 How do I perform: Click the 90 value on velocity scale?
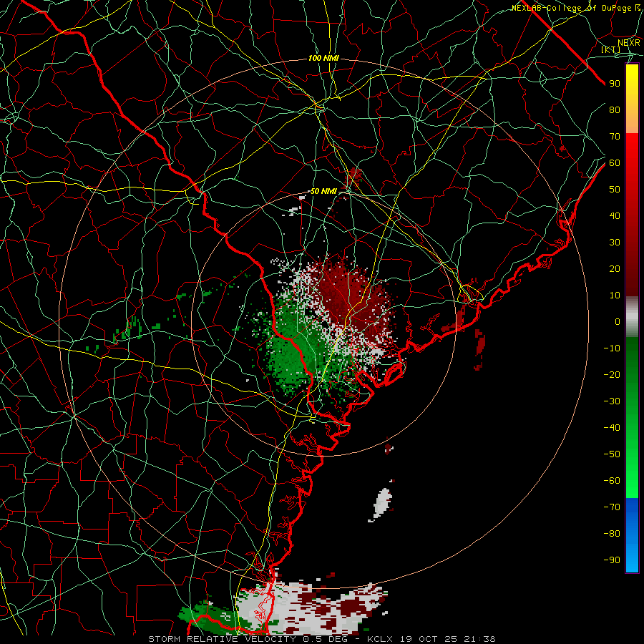click(x=615, y=84)
